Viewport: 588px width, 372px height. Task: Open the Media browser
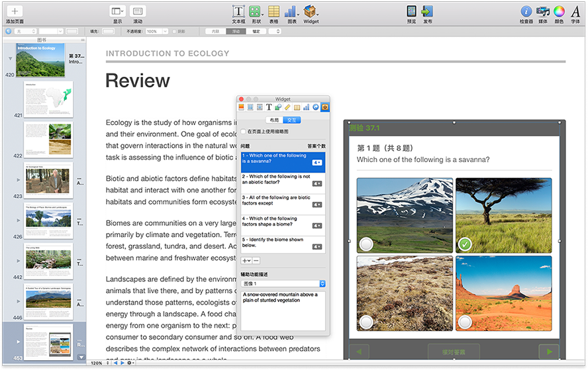pyautogui.click(x=543, y=11)
